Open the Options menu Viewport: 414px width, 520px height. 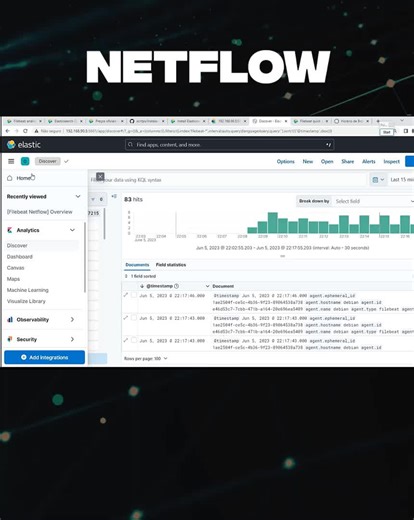click(286, 161)
